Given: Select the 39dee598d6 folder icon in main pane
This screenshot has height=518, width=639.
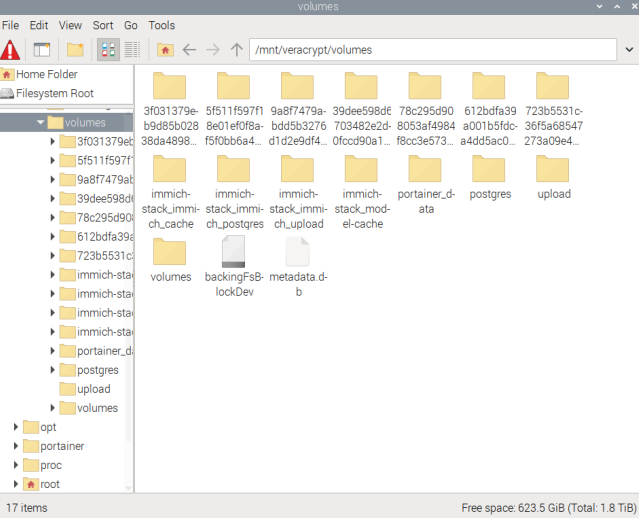Looking at the screenshot, I should pos(361,86).
